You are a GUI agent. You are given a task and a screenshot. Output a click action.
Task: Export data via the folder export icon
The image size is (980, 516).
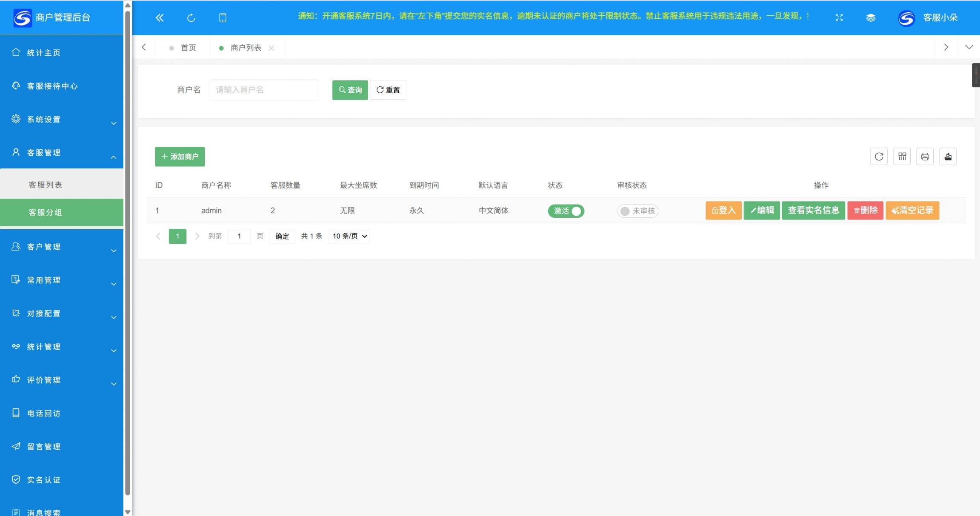point(948,156)
